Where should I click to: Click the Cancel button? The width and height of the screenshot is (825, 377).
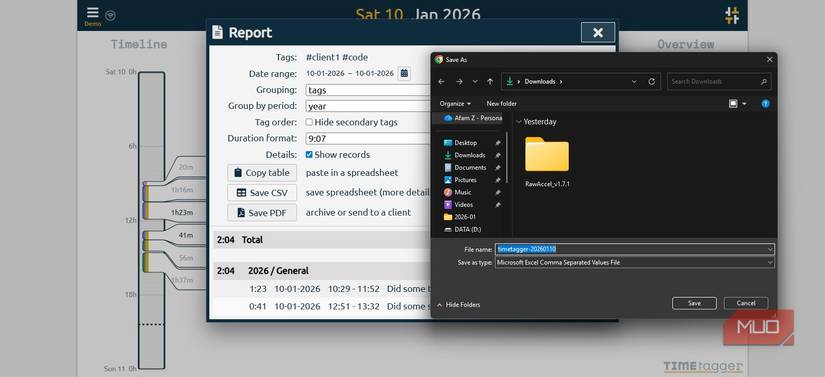(x=746, y=303)
